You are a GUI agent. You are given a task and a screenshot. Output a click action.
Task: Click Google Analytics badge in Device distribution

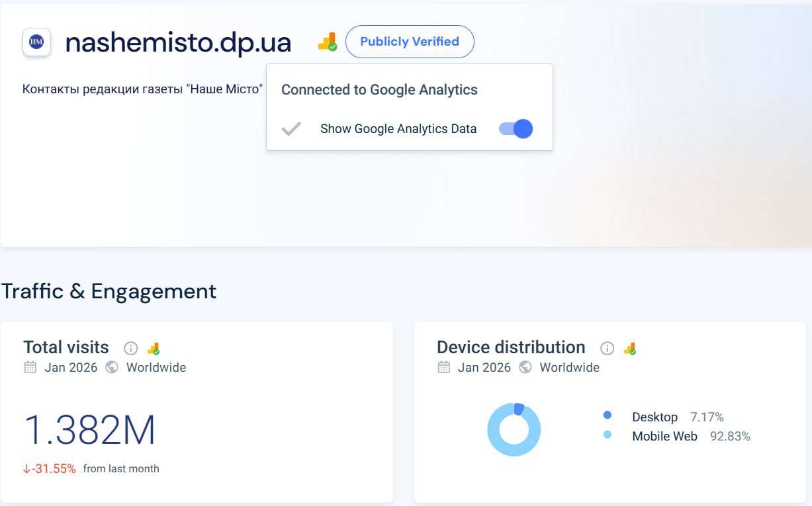click(x=630, y=348)
